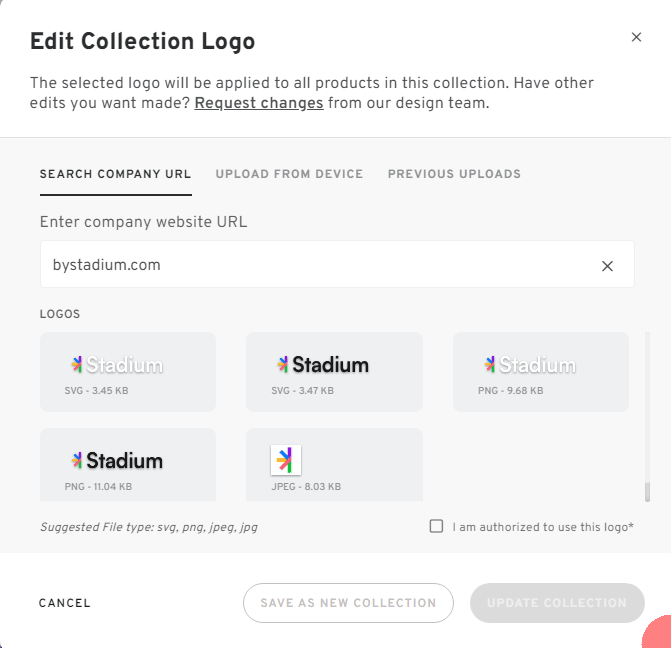Click Update Collection button
The image size is (671, 648).
pos(557,603)
